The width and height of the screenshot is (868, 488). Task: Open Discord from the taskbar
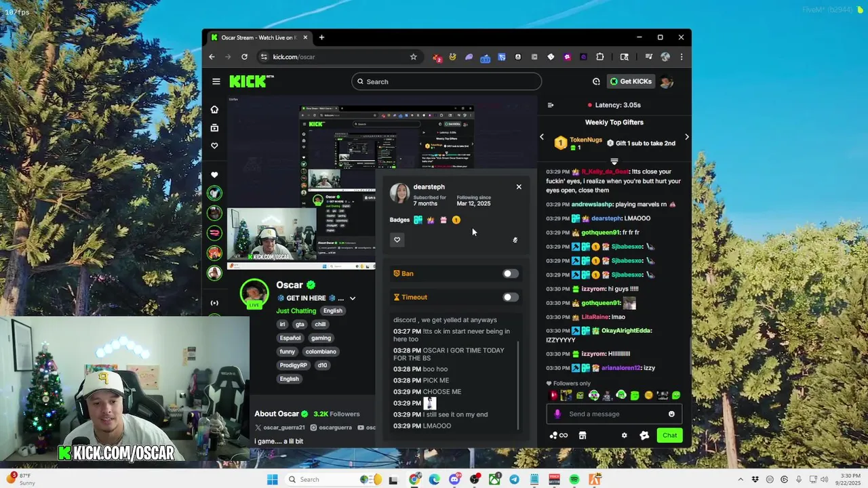454,479
